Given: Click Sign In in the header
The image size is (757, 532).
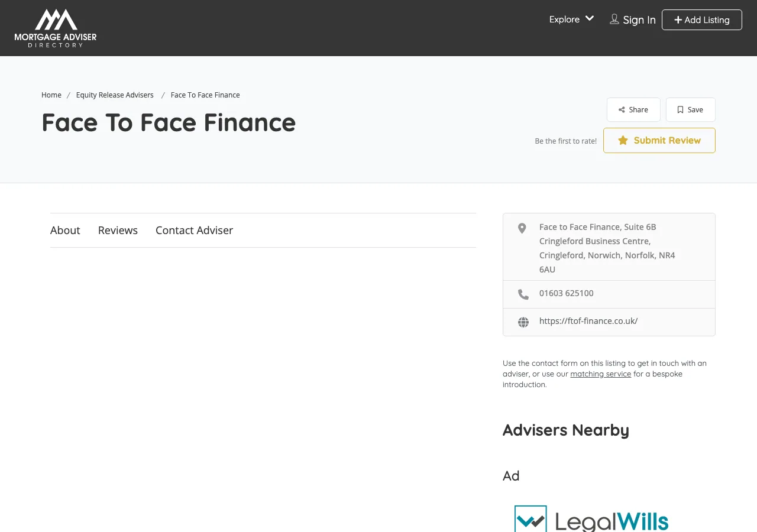Looking at the screenshot, I should [x=639, y=20].
